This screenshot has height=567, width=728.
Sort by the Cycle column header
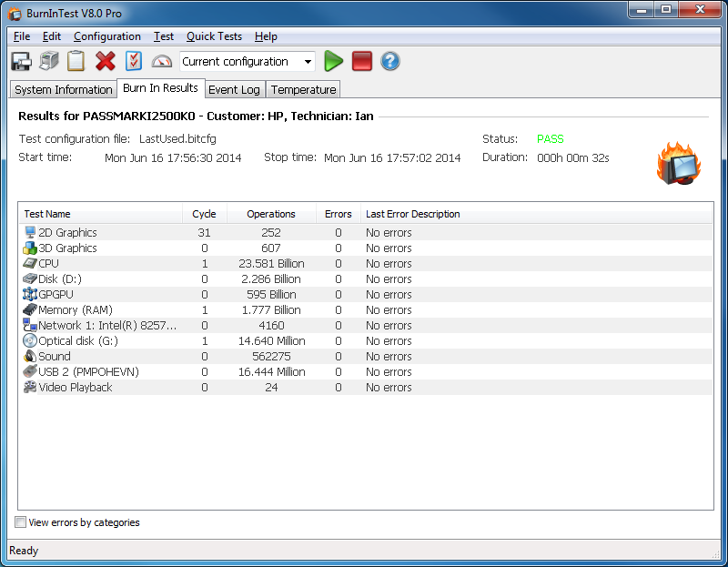point(204,214)
